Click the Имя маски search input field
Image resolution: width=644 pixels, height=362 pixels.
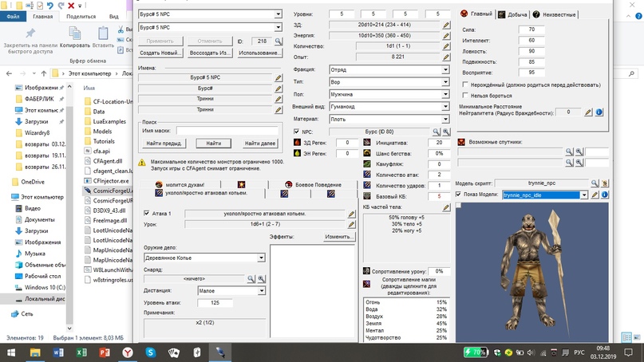(x=227, y=131)
